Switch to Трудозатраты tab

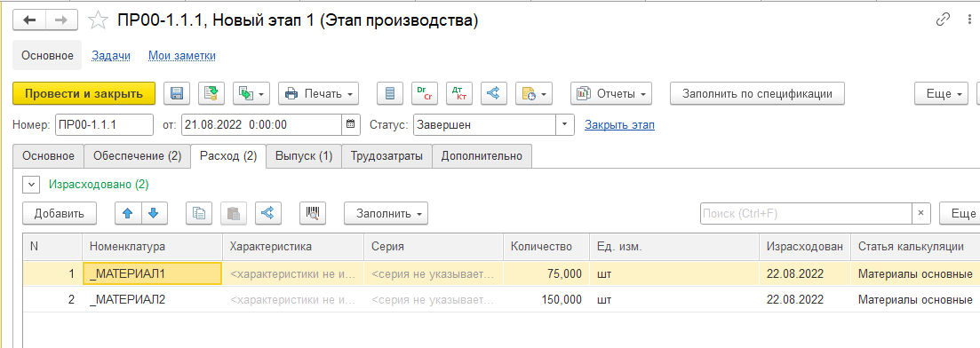click(386, 156)
